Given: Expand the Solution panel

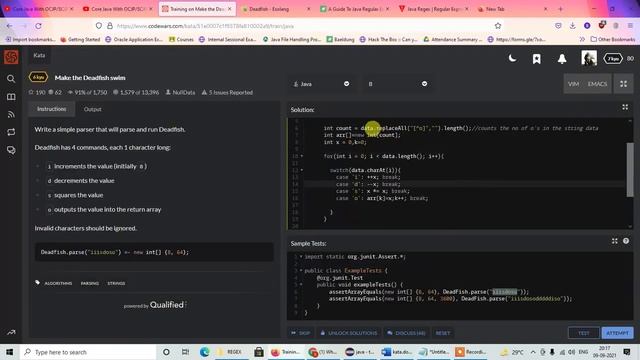Looking at the screenshot, I should (625, 107).
